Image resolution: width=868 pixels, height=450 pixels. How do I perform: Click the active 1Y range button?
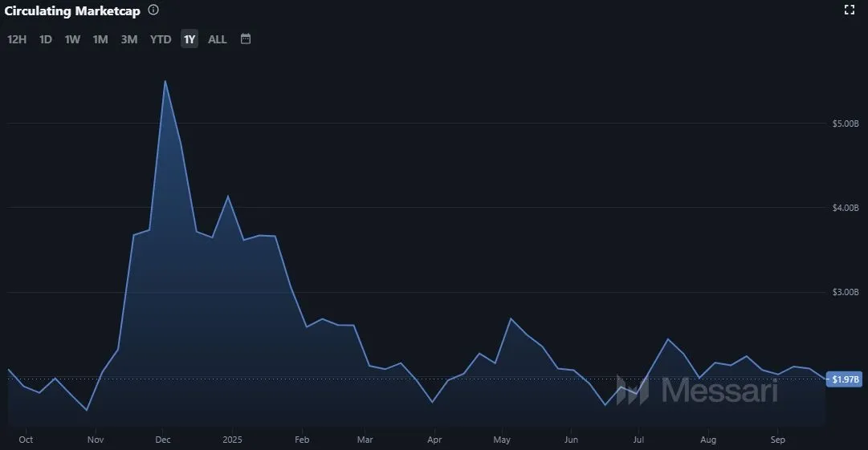(x=189, y=39)
